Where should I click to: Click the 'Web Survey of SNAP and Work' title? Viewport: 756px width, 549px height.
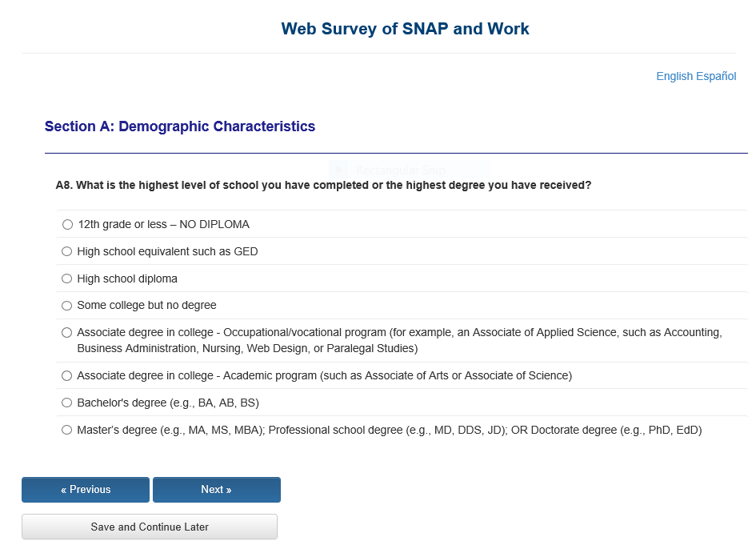[405, 30]
